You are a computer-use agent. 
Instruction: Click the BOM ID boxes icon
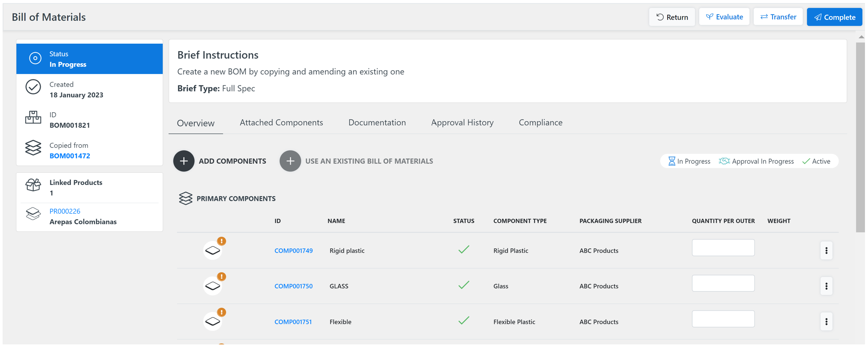coord(33,117)
